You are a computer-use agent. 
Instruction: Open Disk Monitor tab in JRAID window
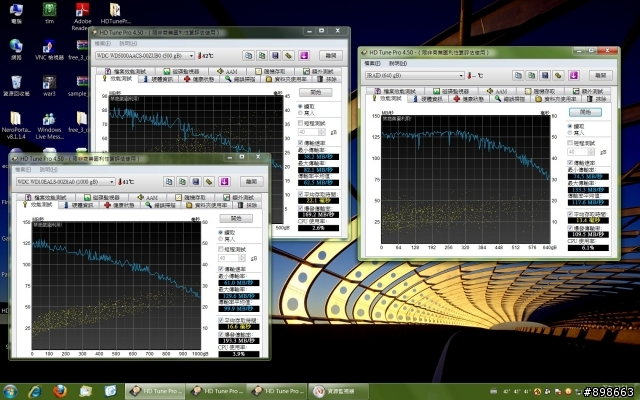click(x=451, y=91)
